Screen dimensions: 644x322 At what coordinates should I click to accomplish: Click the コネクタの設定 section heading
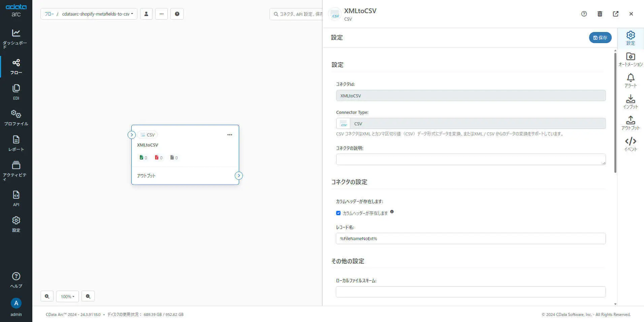pos(349,182)
